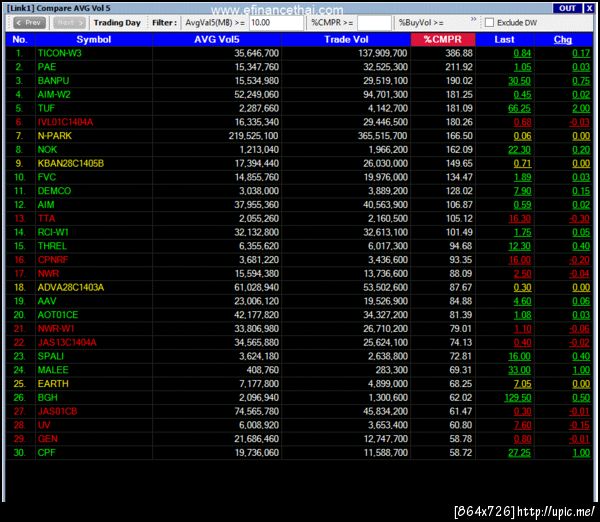Select symbol NOK
Viewport: 600px width, 522px height.
pos(47,150)
